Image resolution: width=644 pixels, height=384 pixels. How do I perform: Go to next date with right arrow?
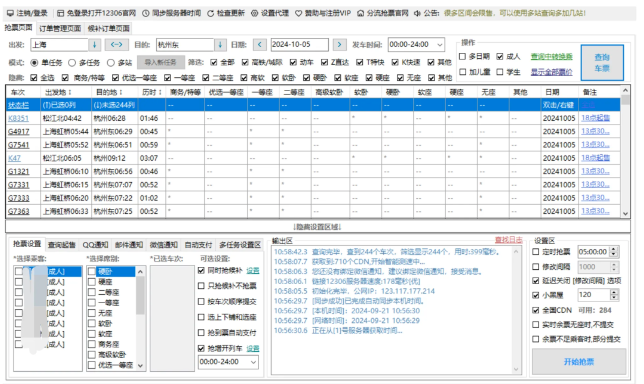tap(339, 44)
